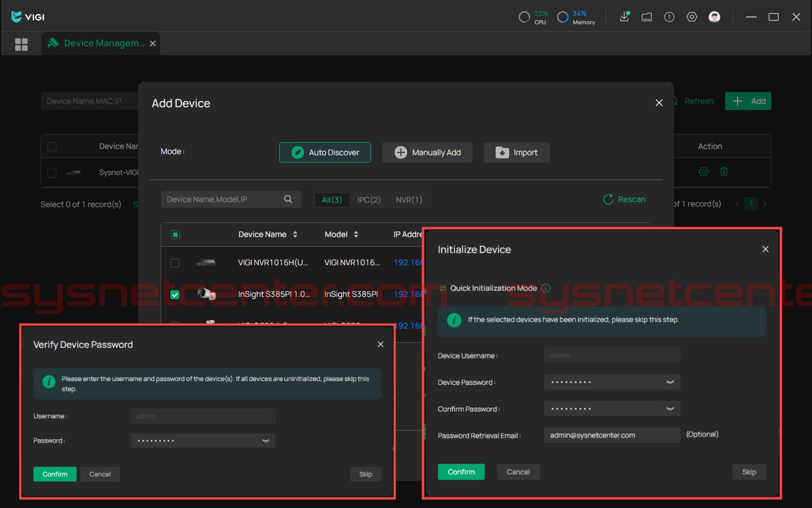Delete the Sysnet-VIGI device via trash icon
812x508 pixels.
coord(724,172)
